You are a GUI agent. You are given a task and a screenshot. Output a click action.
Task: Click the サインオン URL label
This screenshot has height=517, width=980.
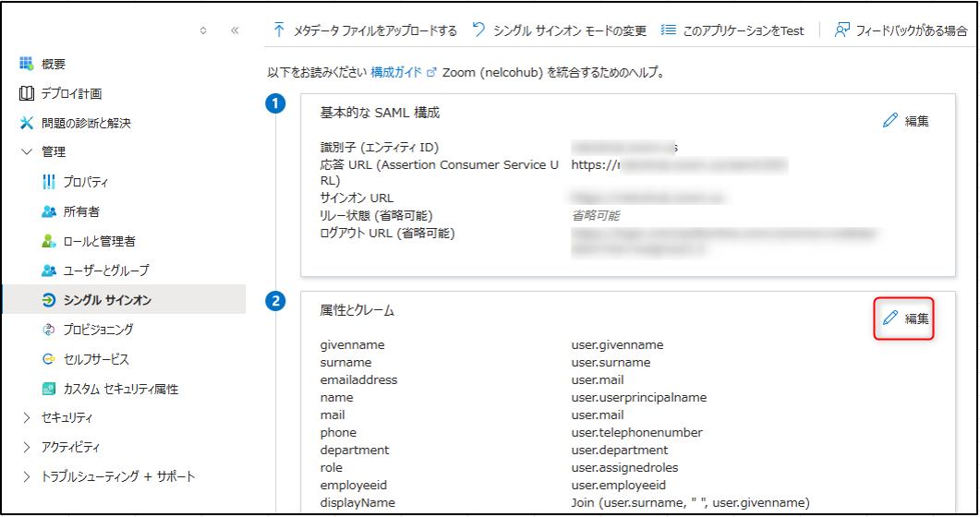(x=357, y=198)
